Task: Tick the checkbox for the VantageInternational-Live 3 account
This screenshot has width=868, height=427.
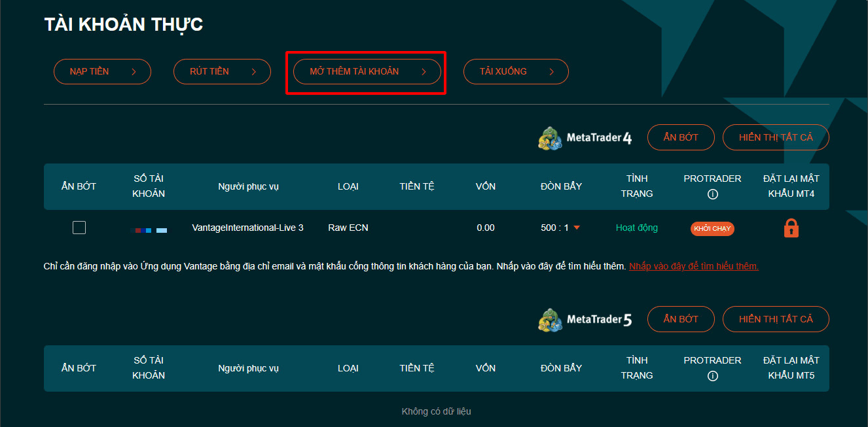Action: tap(79, 228)
